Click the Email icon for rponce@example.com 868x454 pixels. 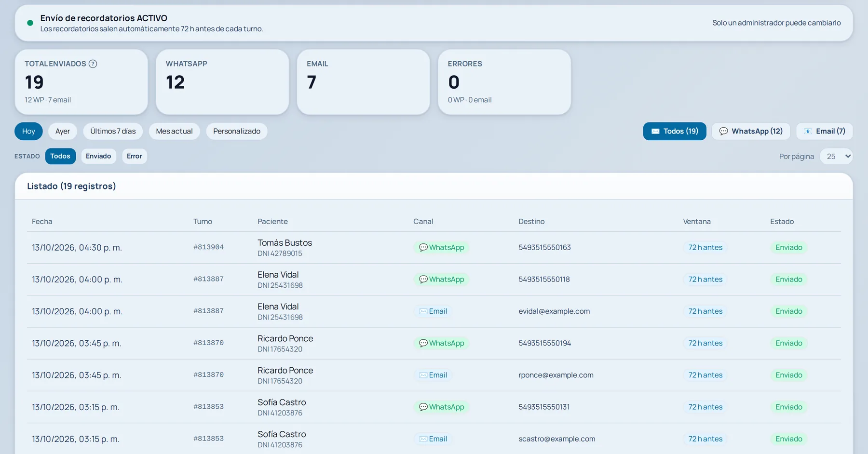pos(423,375)
